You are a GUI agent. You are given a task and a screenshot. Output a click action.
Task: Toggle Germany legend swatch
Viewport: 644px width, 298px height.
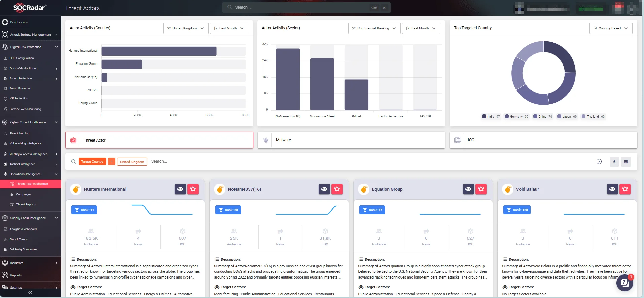[507, 117]
